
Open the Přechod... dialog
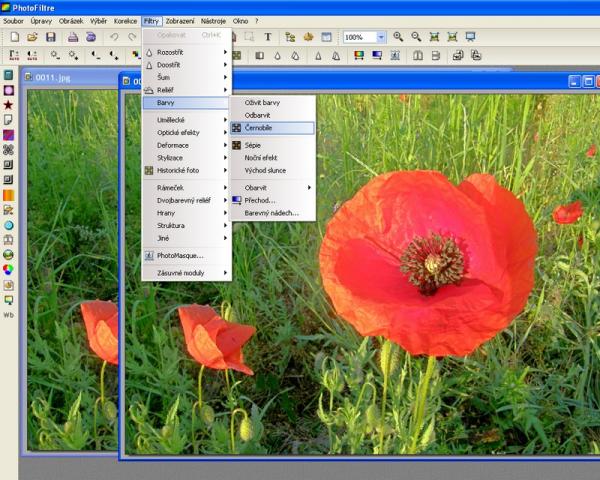click(x=273, y=200)
